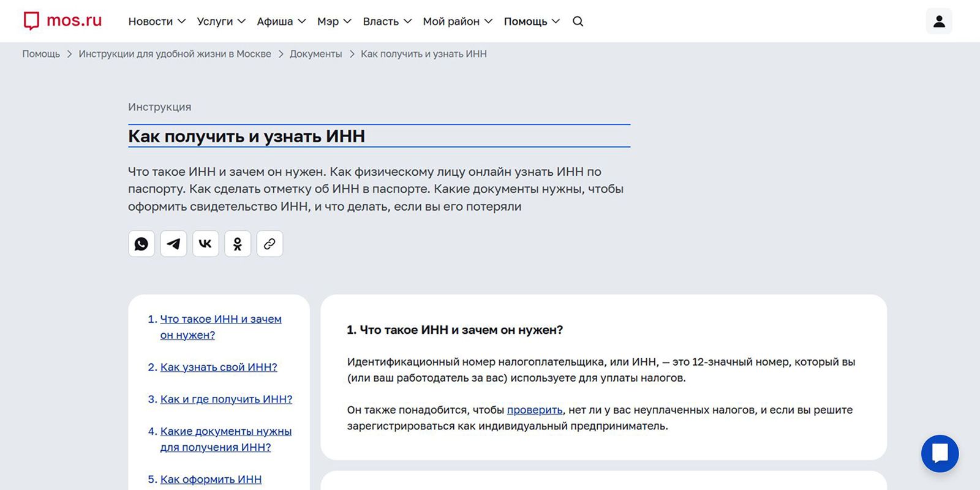Click paragraph starting Идентификационный номер налогоплательщика

point(601,370)
